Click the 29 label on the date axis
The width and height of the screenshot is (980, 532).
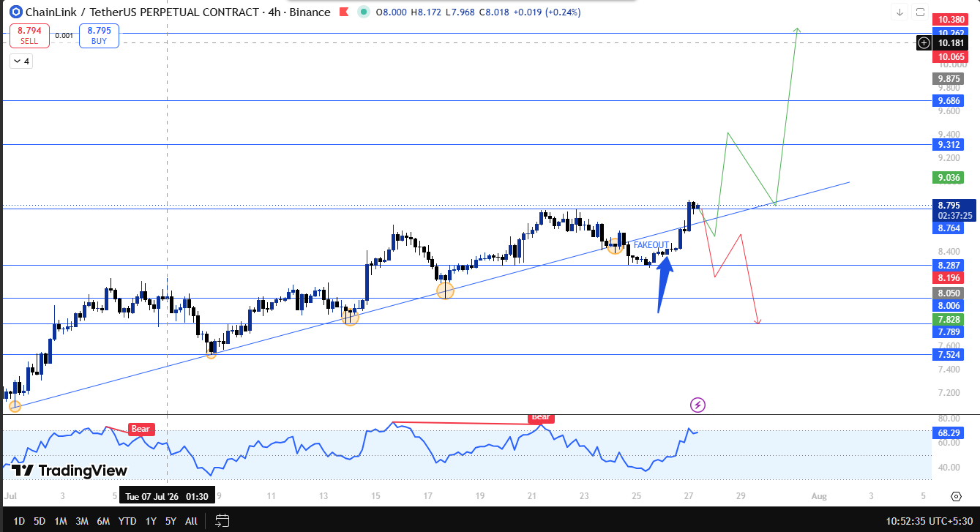click(x=741, y=496)
